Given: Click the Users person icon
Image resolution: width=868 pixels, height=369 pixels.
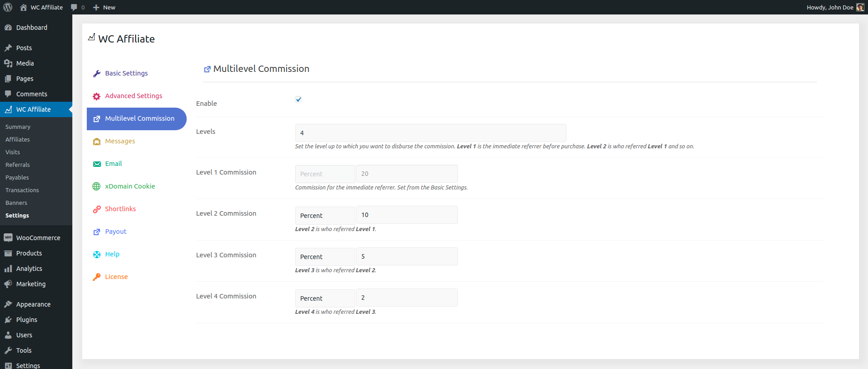Looking at the screenshot, I should coord(8,335).
